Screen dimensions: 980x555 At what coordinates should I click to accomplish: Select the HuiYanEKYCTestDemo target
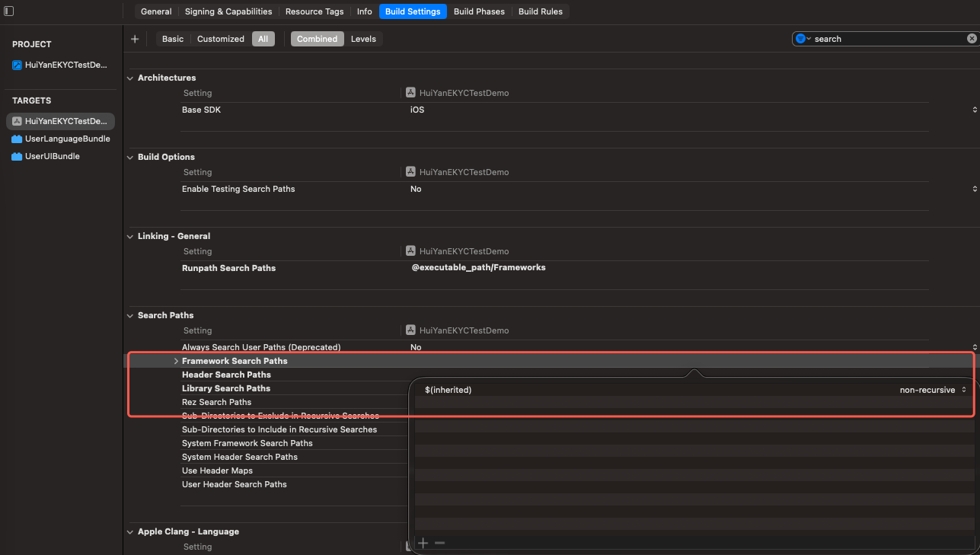[60, 121]
